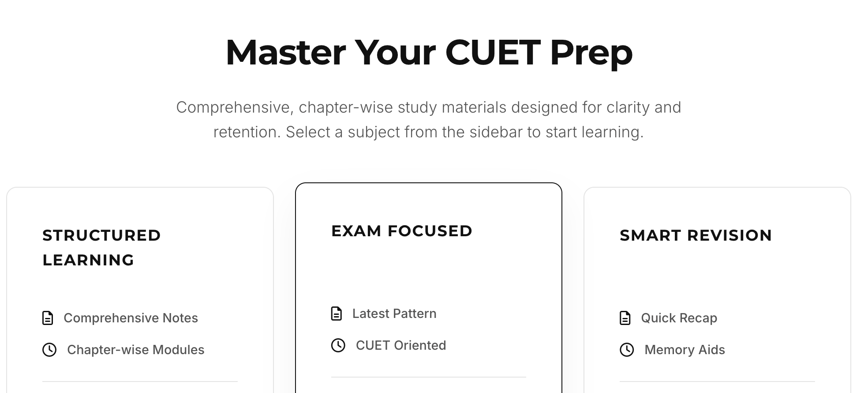Click the Memory Aids feature text
The height and width of the screenshot is (393, 868).
point(685,349)
